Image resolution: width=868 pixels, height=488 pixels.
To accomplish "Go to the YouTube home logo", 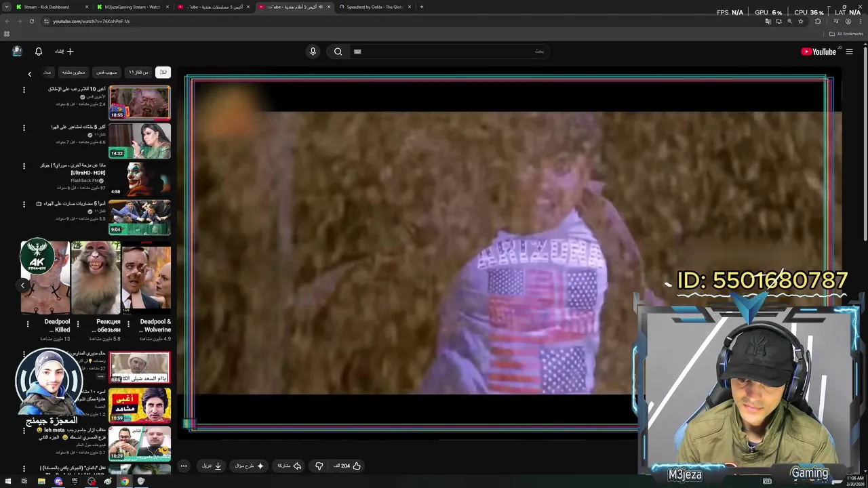I will pyautogui.click(x=818, y=52).
